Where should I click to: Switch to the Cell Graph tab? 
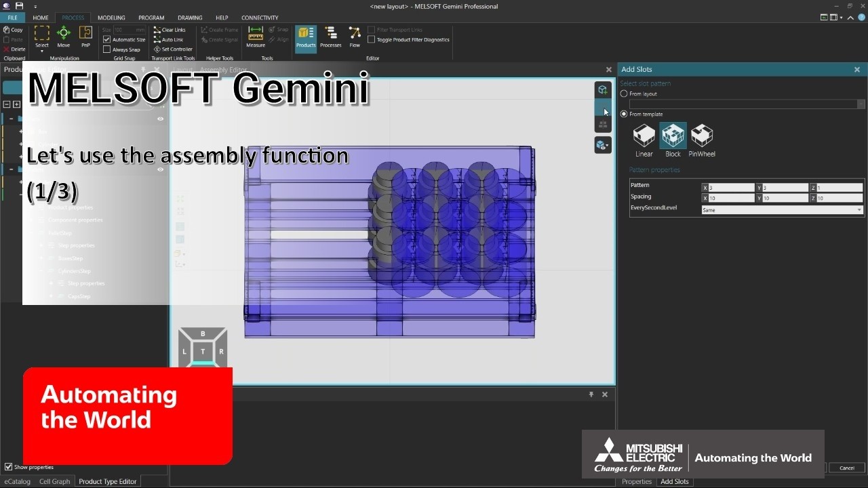(x=54, y=481)
